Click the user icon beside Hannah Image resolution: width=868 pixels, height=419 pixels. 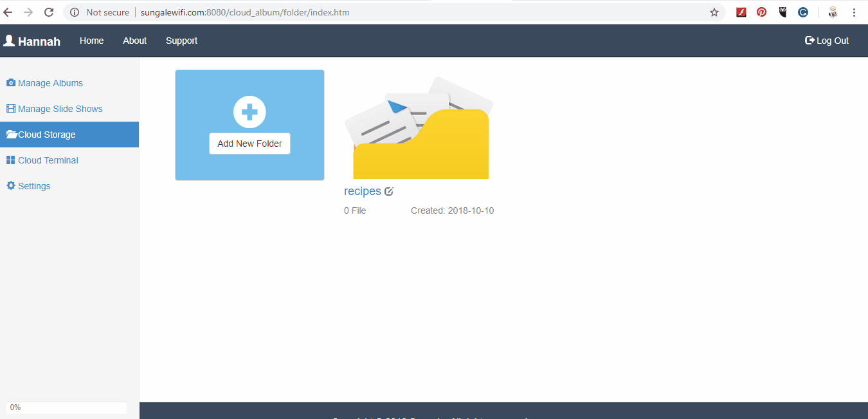9,40
